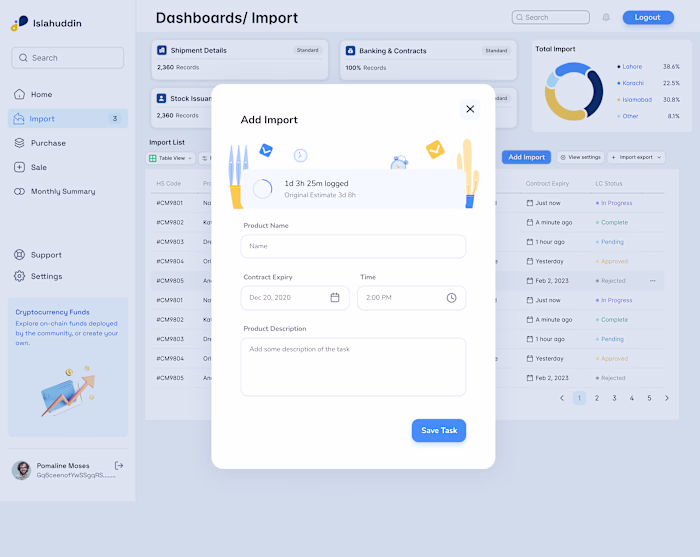Click the time logged progress circle
The image size is (700, 557).
(x=262, y=189)
